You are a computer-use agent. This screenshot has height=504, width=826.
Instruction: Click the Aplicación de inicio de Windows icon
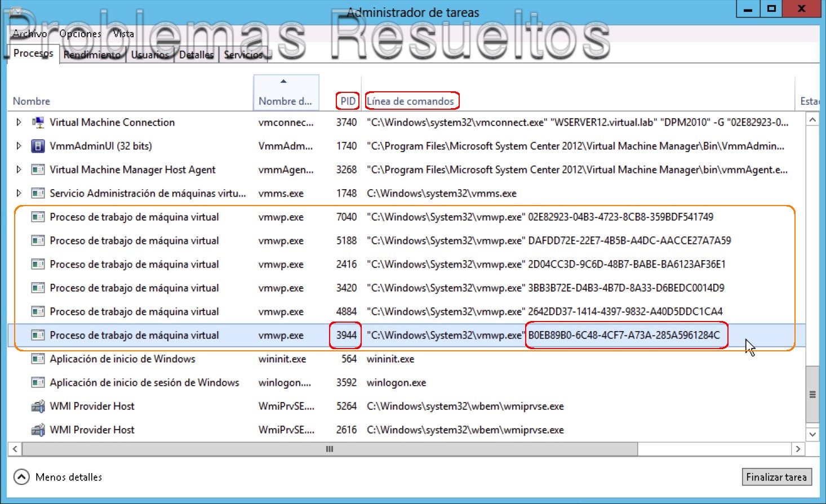tap(38, 359)
